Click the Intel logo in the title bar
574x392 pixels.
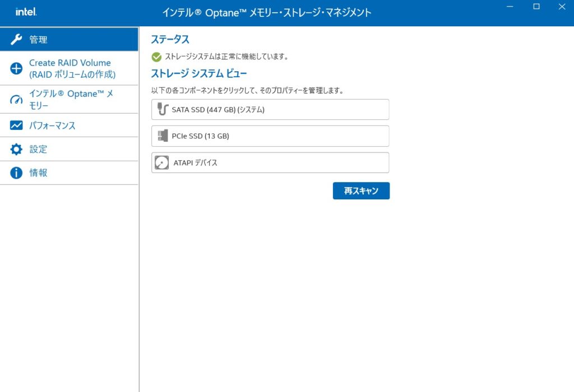click(26, 12)
